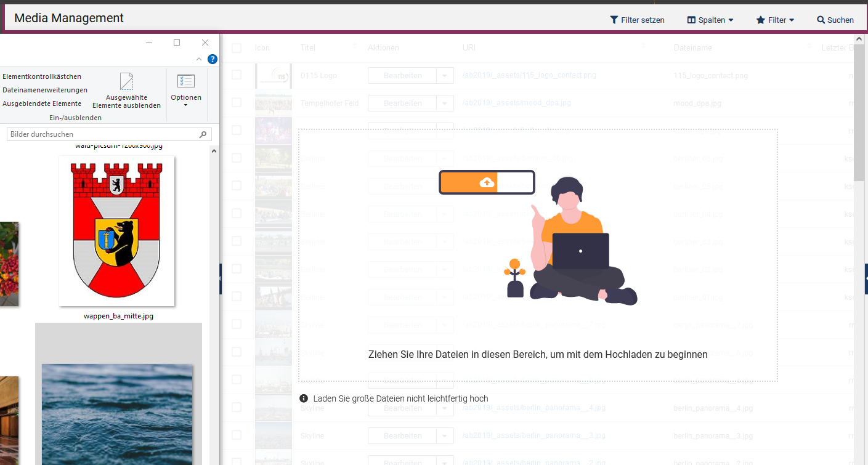Image resolution: width=868 pixels, height=465 pixels.
Task: Enable the Elementkontrollkästchen option
Action: 41,76
